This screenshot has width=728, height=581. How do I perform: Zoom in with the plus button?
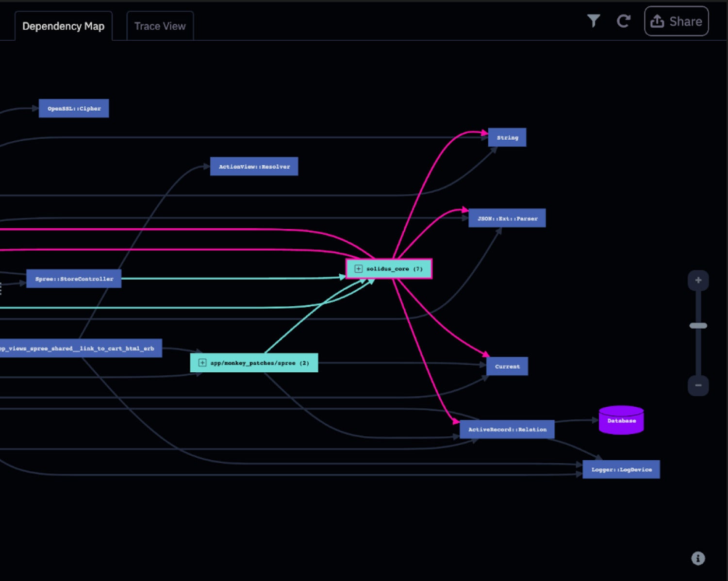point(698,280)
